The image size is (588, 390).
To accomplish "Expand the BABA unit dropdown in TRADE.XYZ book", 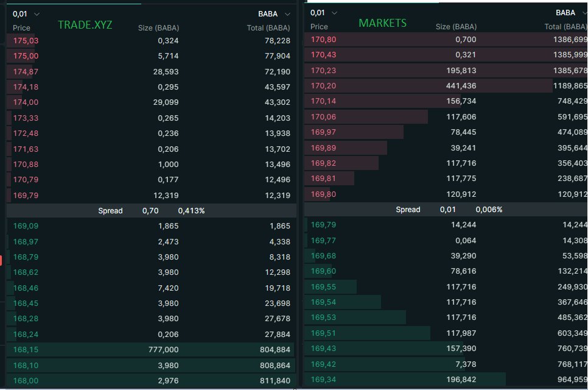I will [x=274, y=14].
